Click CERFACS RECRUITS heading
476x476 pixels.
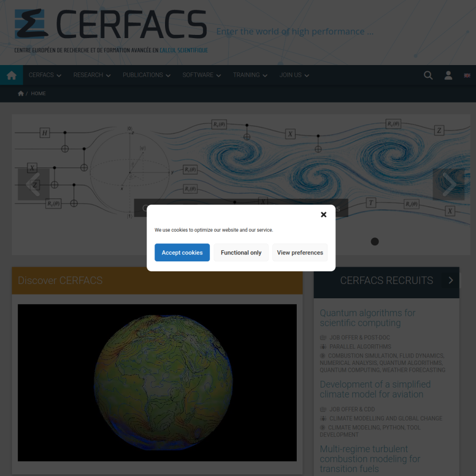tap(387, 280)
